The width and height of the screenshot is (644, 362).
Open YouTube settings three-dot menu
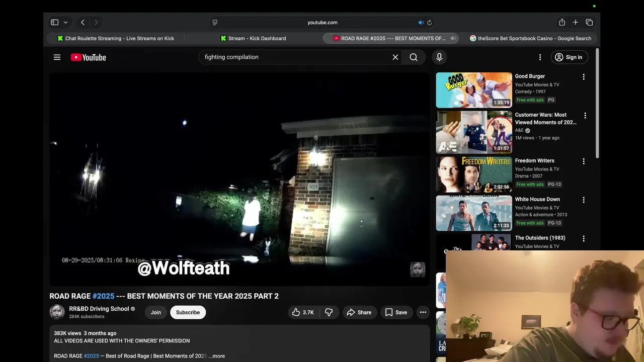540,57
